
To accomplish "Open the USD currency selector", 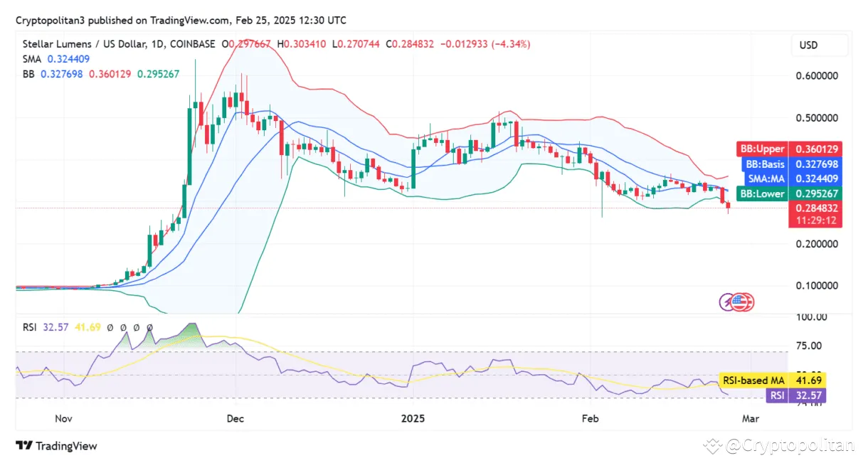I will [819, 45].
